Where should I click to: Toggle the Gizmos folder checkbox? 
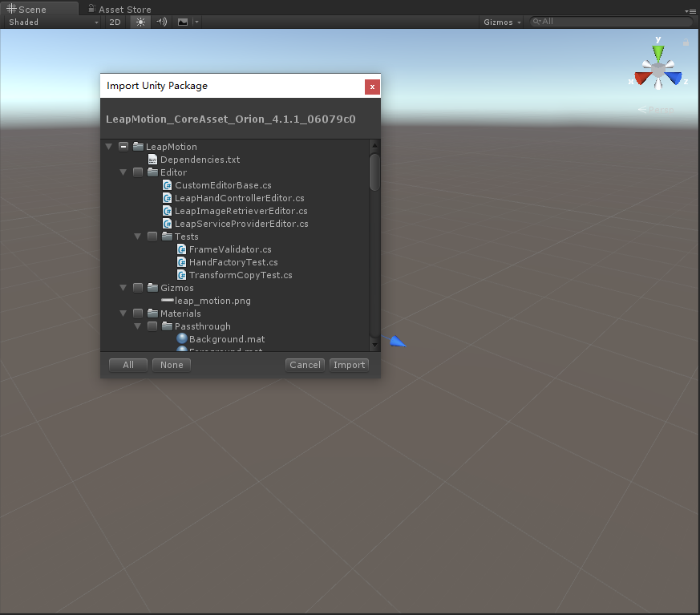138,287
